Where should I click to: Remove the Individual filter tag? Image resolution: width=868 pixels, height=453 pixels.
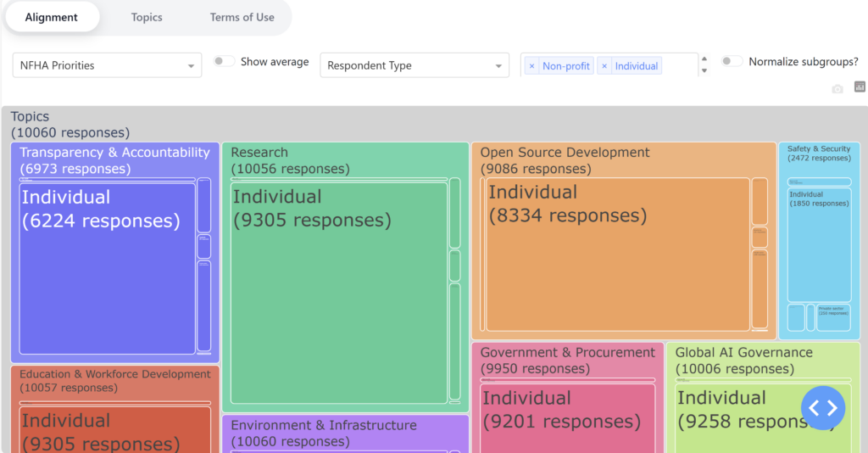pyautogui.click(x=604, y=66)
